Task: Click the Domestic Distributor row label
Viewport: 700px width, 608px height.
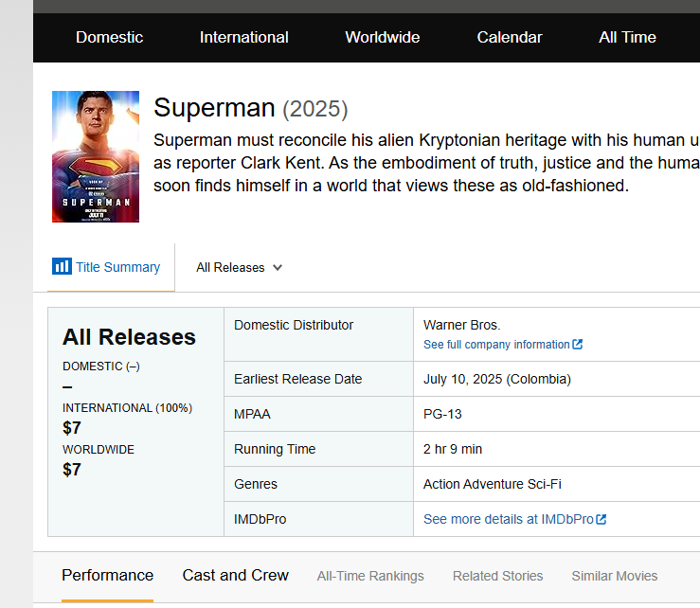Action: pyautogui.click(x=294, y=325)
